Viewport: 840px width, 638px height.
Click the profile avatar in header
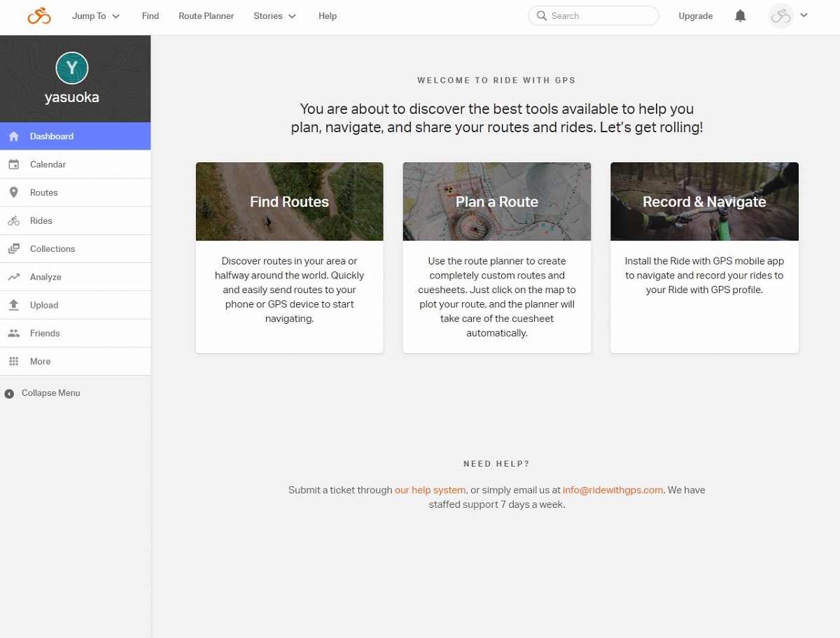(780, 15)
